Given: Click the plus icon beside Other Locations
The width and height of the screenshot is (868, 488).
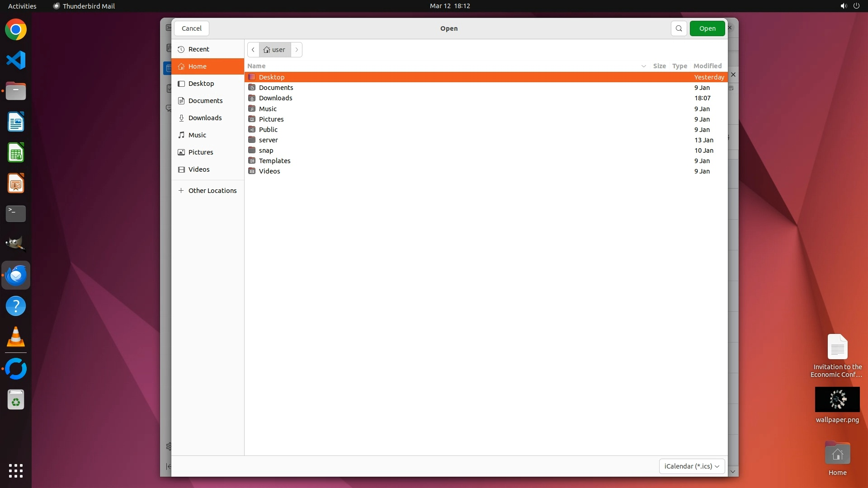Looking at the screenshot, I should [181, 191].
